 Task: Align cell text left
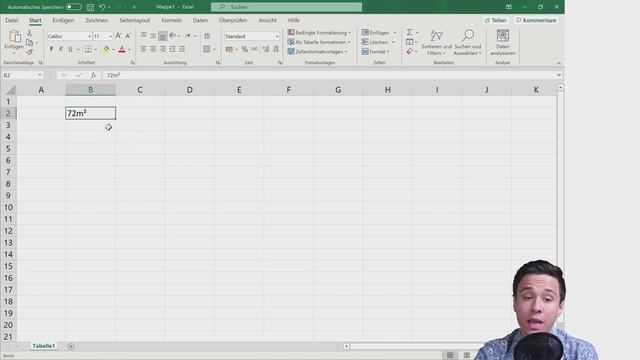click(x=144, y=49)
